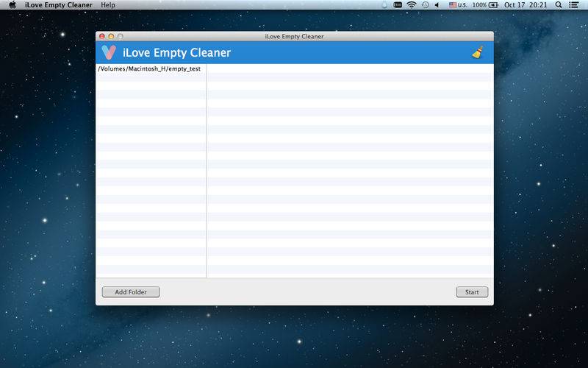Open Time Machine clock icon

pyautogui.click(x=425, y=5)
